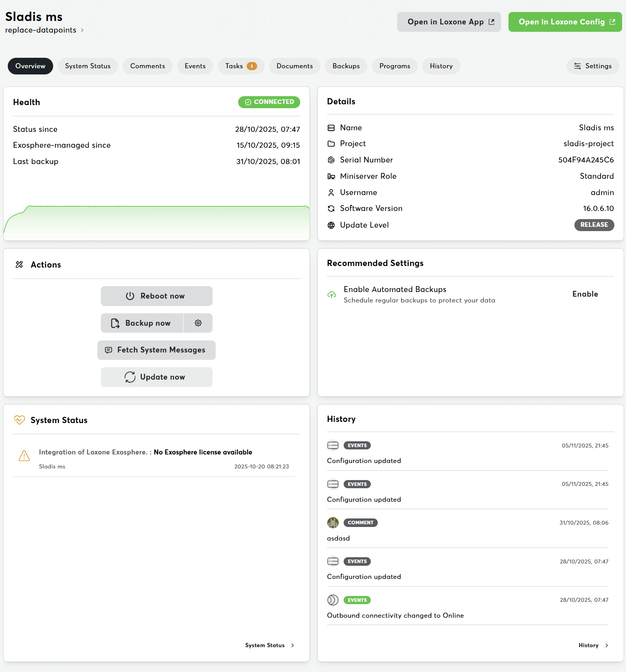The height and width of the screenshot is (672, 626).
Task: Click the sliders icon beside Settings
Action: [578, 66]
